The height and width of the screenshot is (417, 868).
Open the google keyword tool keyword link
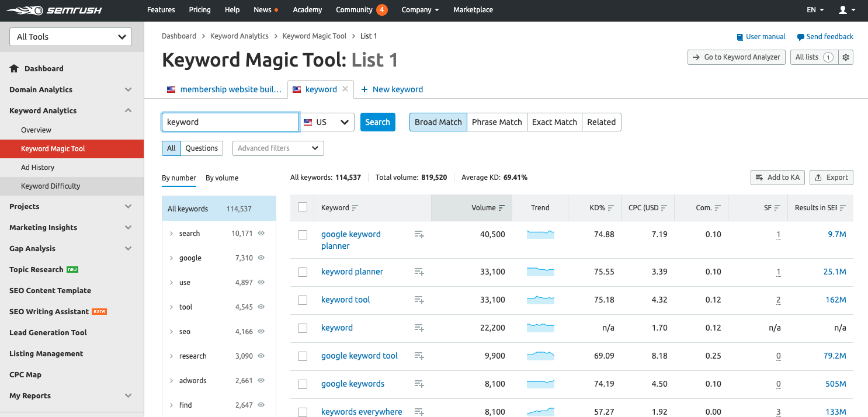pyautogui.click(x=359, y=355)
